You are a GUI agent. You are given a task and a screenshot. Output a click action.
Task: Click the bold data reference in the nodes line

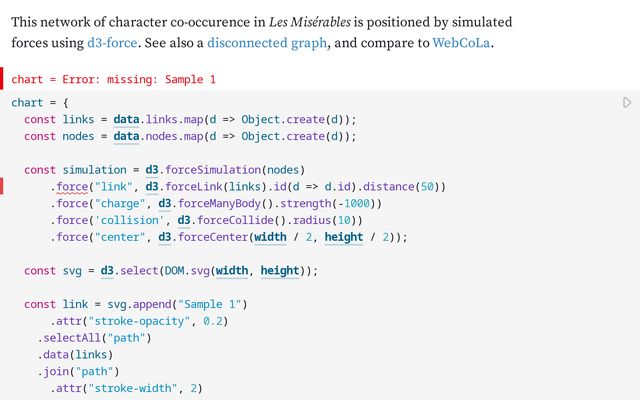[126, 136]
